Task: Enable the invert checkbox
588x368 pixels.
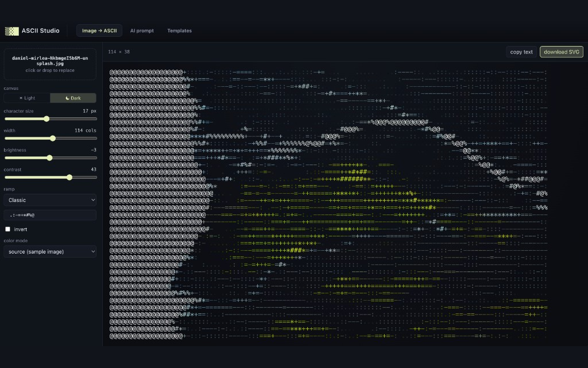Action: (x=7, y=229)
